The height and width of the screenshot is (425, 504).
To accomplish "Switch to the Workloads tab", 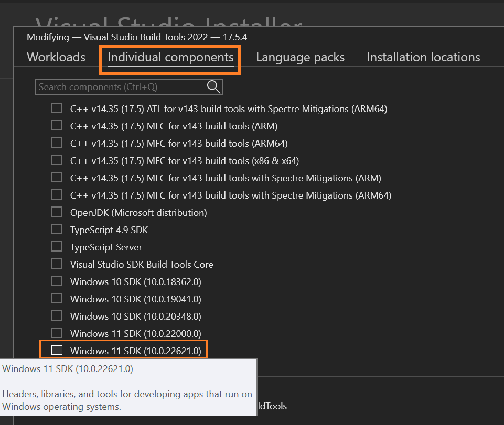I will tap(56, 57).
